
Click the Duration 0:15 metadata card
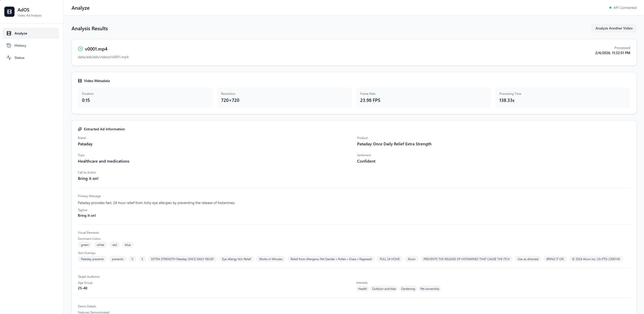point(145,98)
